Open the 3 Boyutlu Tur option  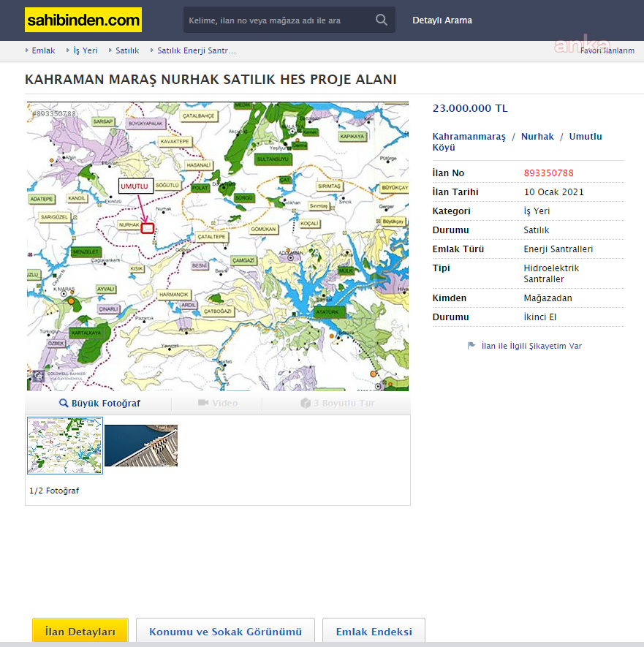click(x=337, y=404)
